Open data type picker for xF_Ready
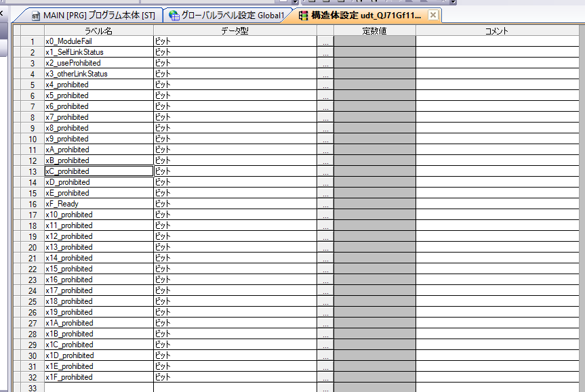 (325, 204)
